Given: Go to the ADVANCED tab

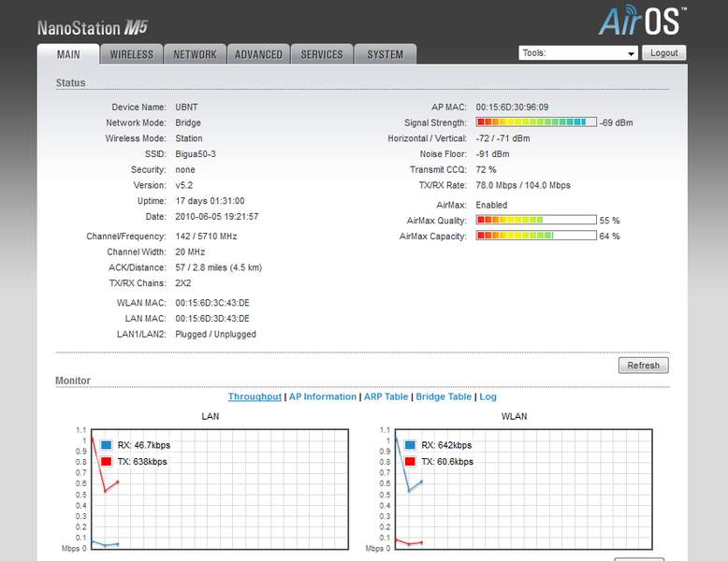Looking at the screenshot, I should [x=258, y=54].
